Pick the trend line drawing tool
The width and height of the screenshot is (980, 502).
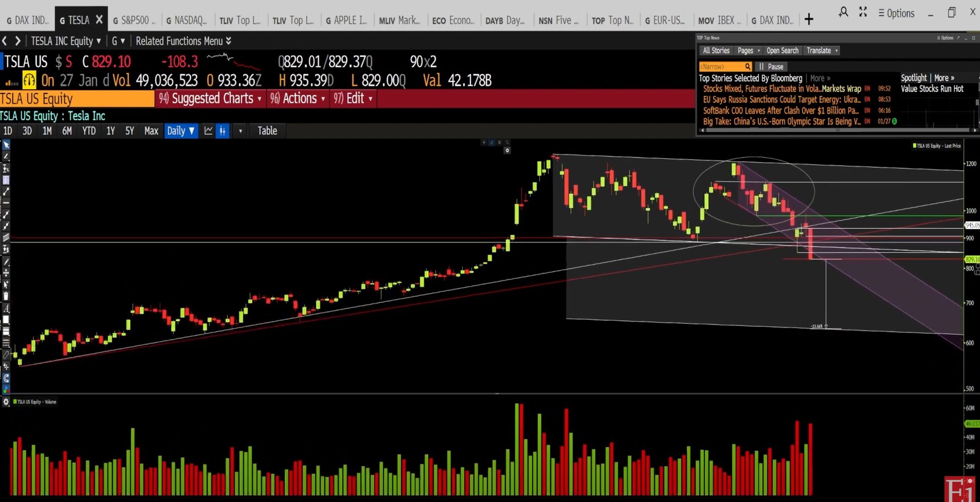click(x=6, y=191)
